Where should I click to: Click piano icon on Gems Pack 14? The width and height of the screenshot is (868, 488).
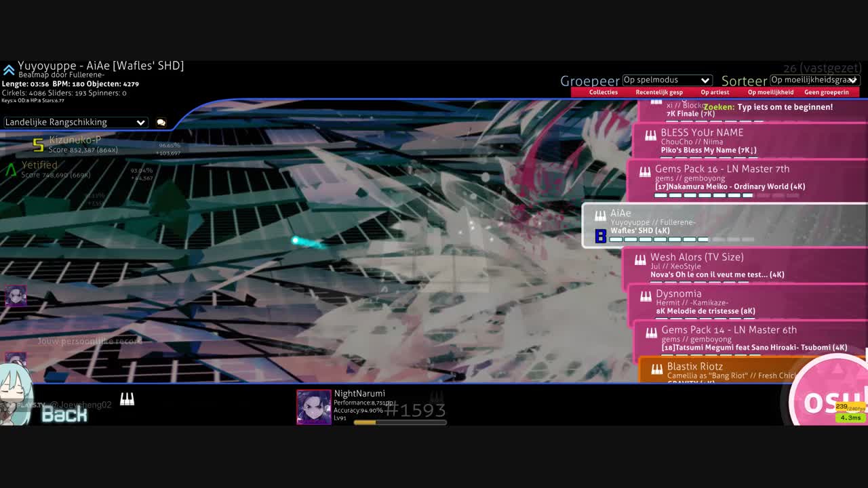[651, 333]
